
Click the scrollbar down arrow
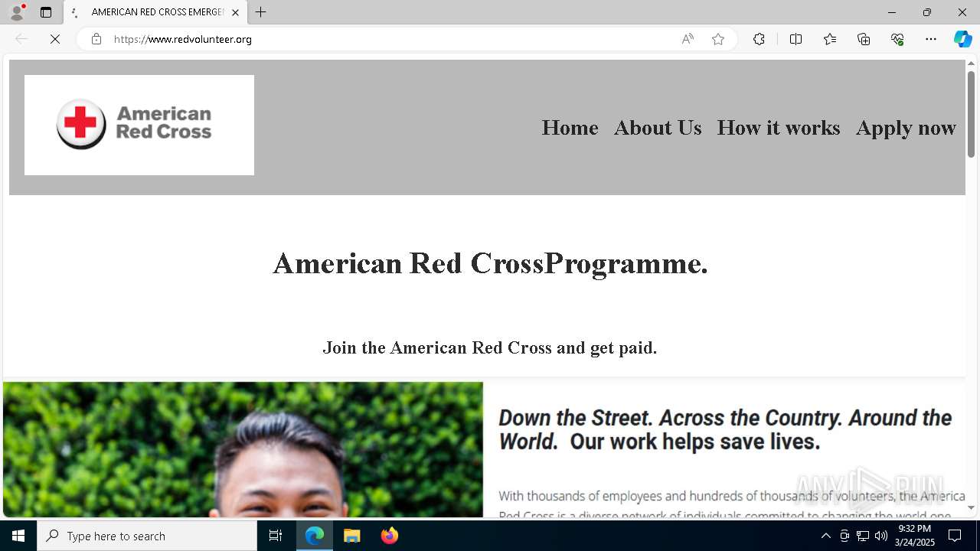[971, 507]
